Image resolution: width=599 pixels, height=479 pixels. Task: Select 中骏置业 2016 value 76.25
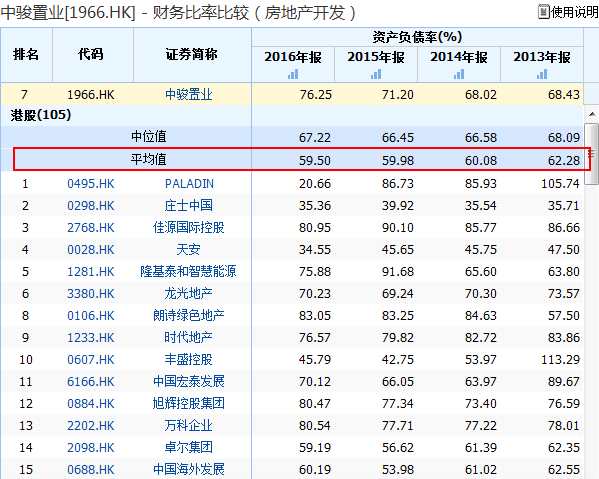[x=316, y=94]
